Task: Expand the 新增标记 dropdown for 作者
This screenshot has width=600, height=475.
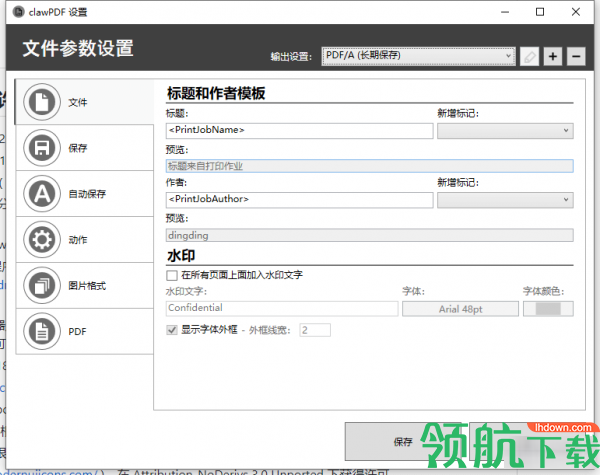Action: click(x=505, y=200)
